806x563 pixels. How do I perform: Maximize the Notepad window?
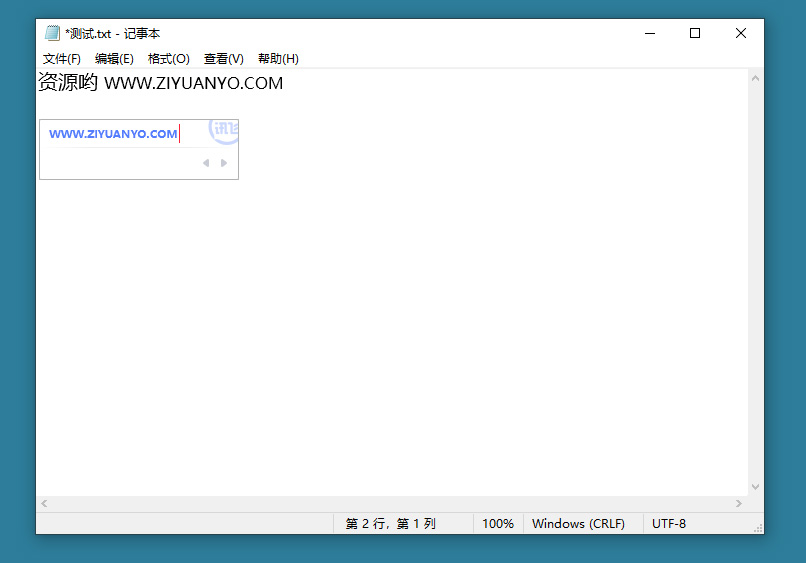(x=695, y=33)
